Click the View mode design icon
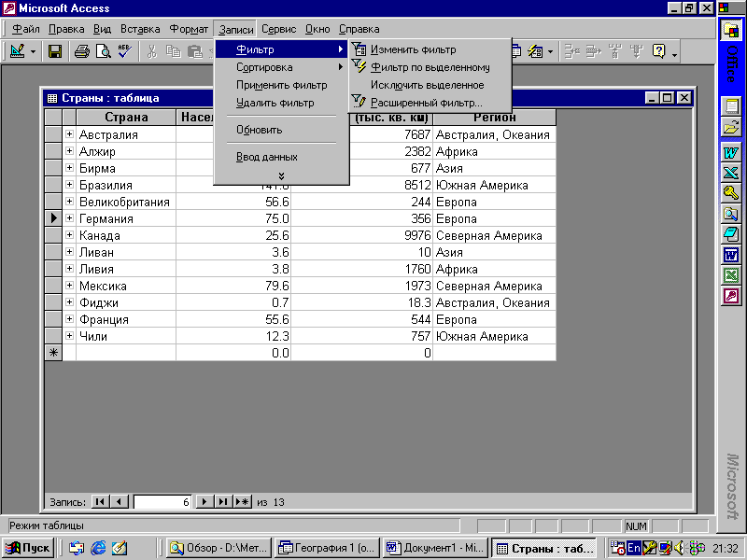747x560 pixels. [x=18, y=51]
